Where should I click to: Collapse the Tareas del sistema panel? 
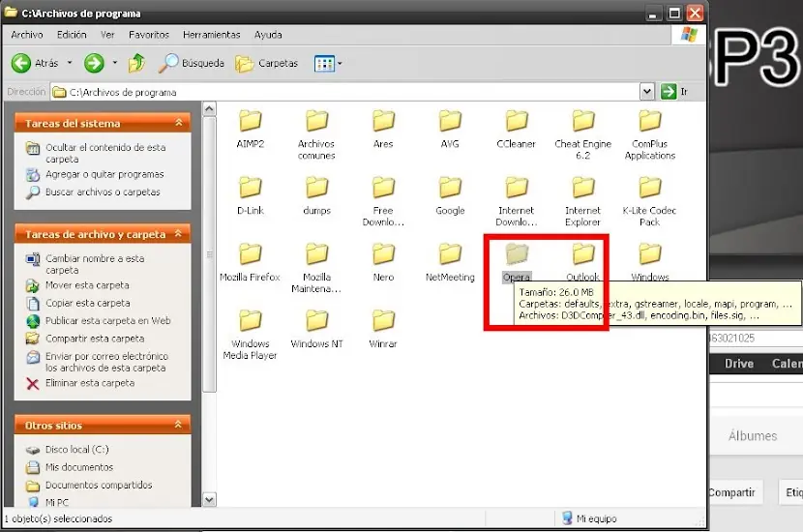coord(179,123)
